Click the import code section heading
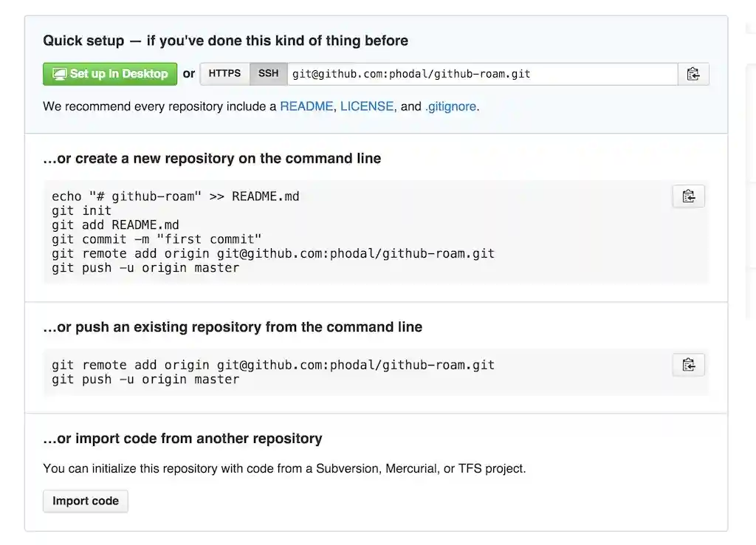The height and width of the screenshot is (545, 756). point(182,438)
